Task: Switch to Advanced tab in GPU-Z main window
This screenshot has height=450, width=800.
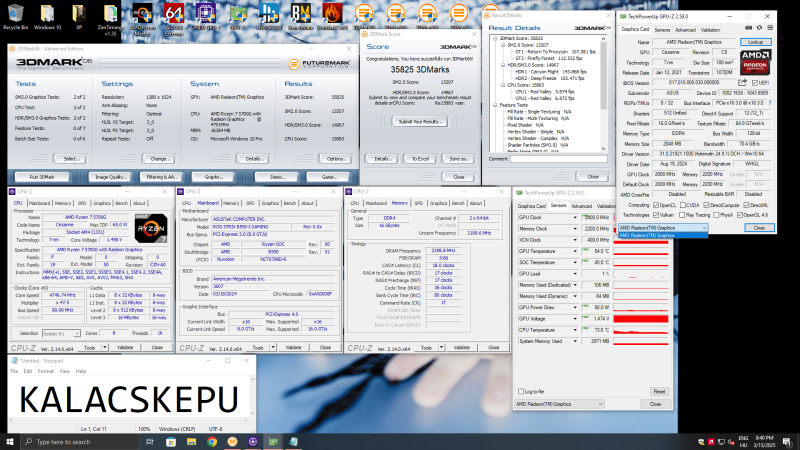Action: (685, 30)
